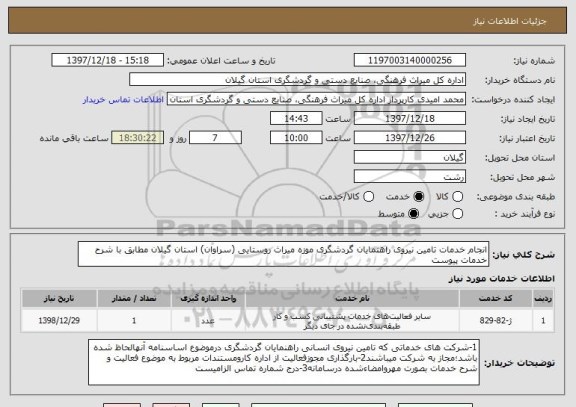Click the service code cell ز-82-829
Image resolution: width=576 pixels, height=407 pixels.
tap(496, 320)
